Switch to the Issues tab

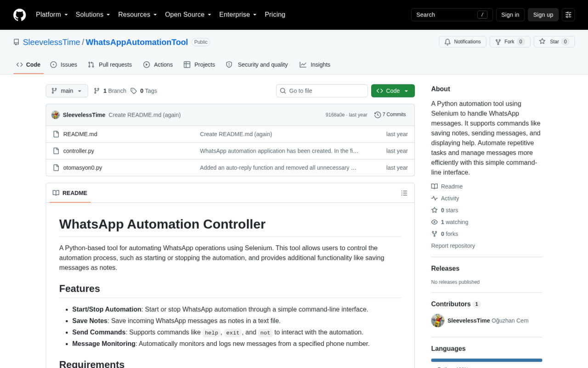click(x=64, y=65)
